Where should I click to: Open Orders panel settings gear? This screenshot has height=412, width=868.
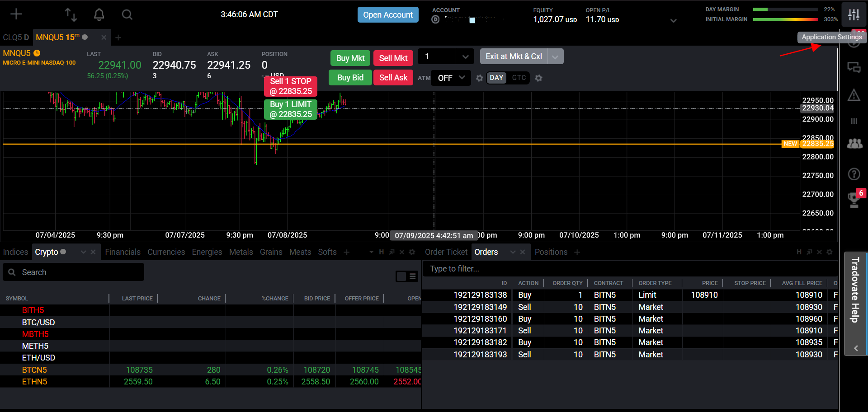click(x=829, y=252)
